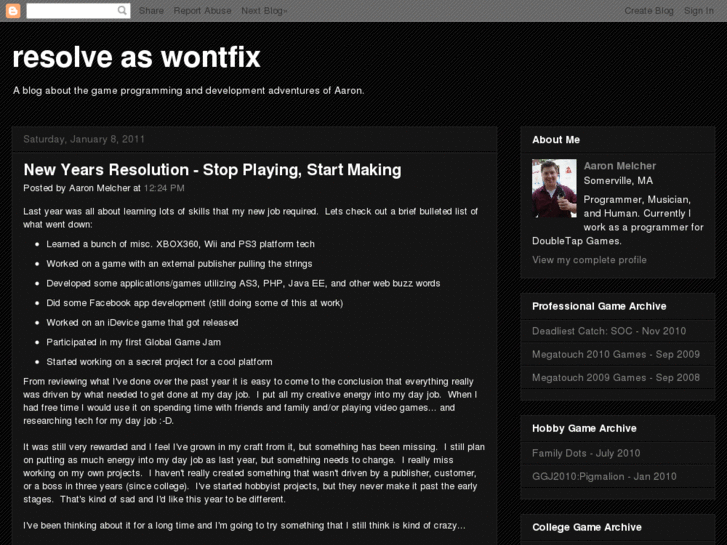Click the 'Professional Game Archive' heading
This screenshot has width=727, height=545.
tap(599, 306)
